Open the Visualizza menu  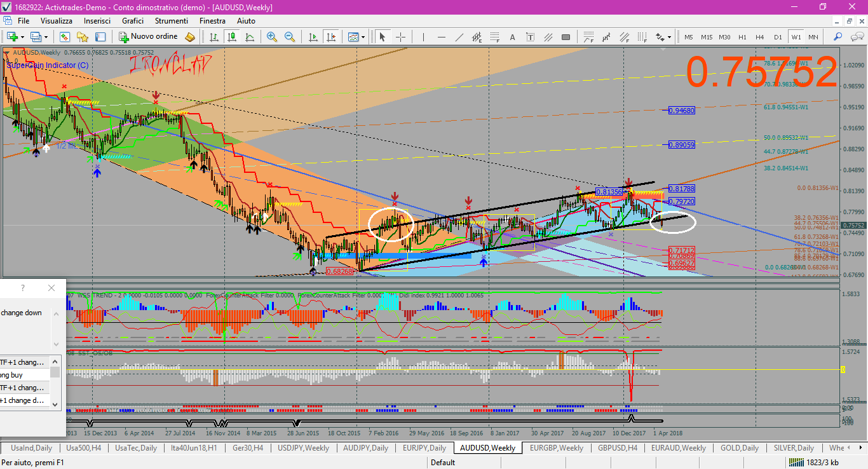57,21
